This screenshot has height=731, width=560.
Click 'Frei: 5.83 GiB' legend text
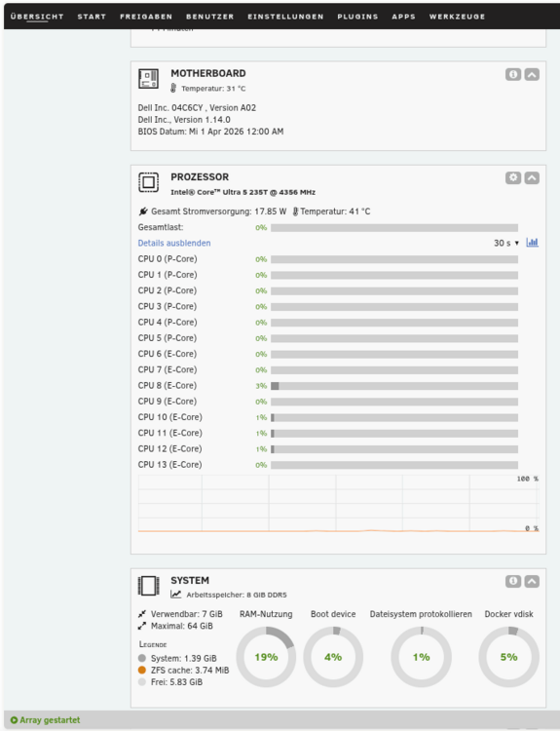(x=176, y=682)
